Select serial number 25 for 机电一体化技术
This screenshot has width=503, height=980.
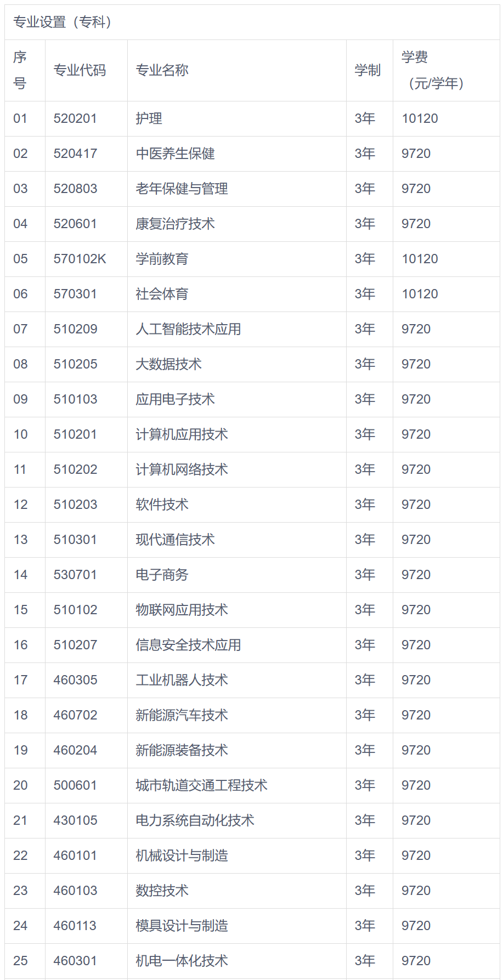[20, 961]
